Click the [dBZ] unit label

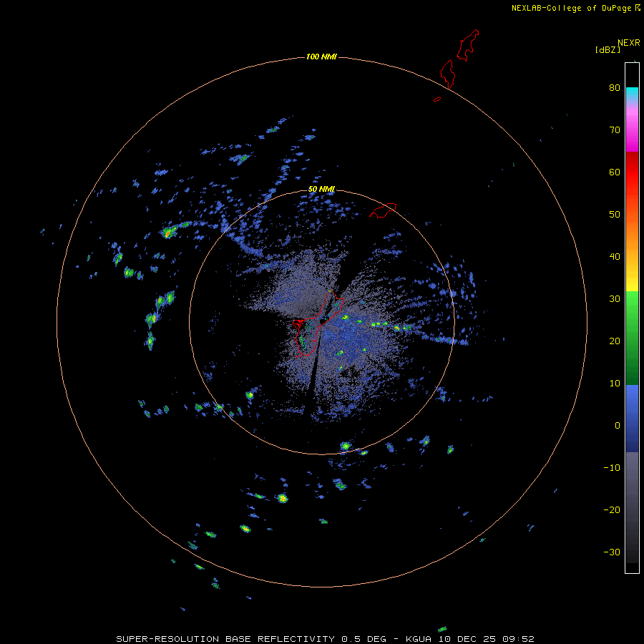coord(608,50)
